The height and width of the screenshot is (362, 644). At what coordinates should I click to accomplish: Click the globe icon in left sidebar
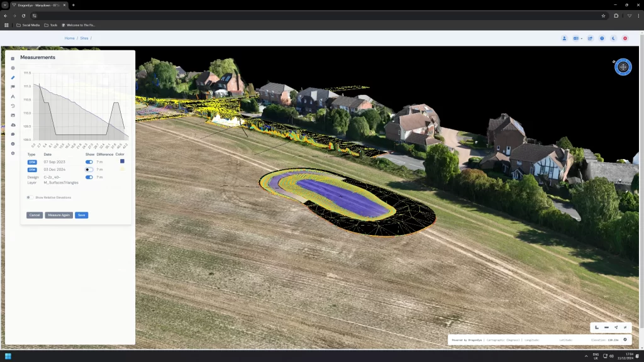[13, 68]
